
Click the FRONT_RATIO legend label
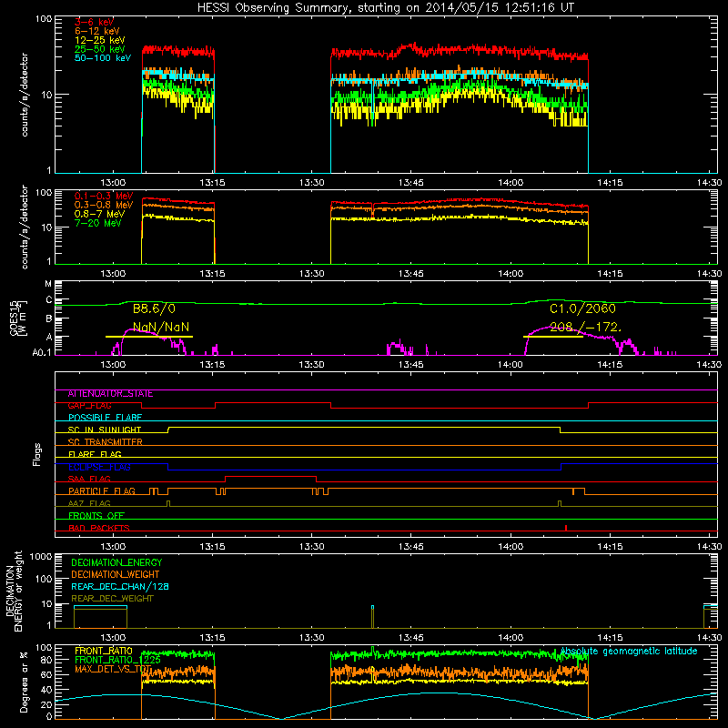tap(104, 651)
